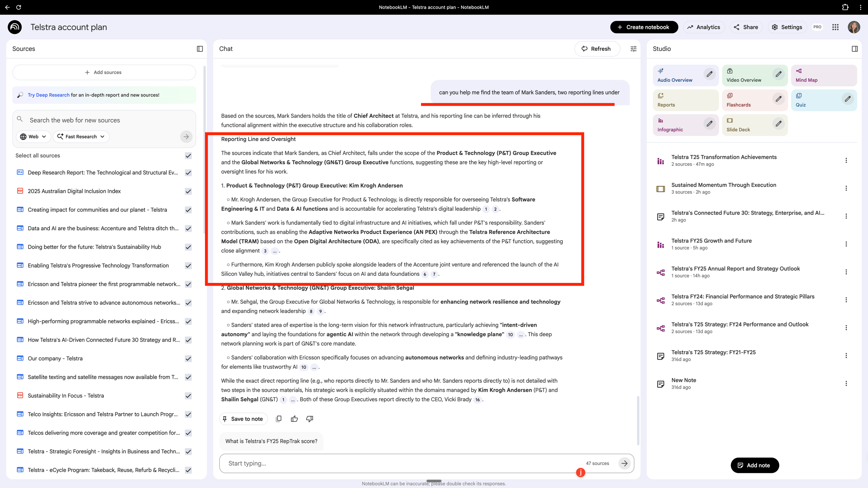Create a Mind Map in Studio
Image resolution: width=868 pixels, height=488 pixels.
pyautogui.click(x=812, y=75)
